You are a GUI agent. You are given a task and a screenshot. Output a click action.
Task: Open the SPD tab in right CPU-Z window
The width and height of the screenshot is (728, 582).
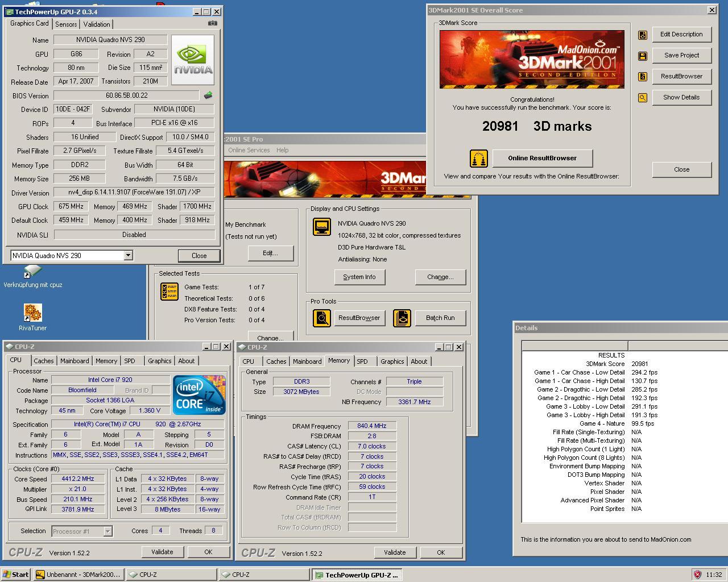coord(362,361)
